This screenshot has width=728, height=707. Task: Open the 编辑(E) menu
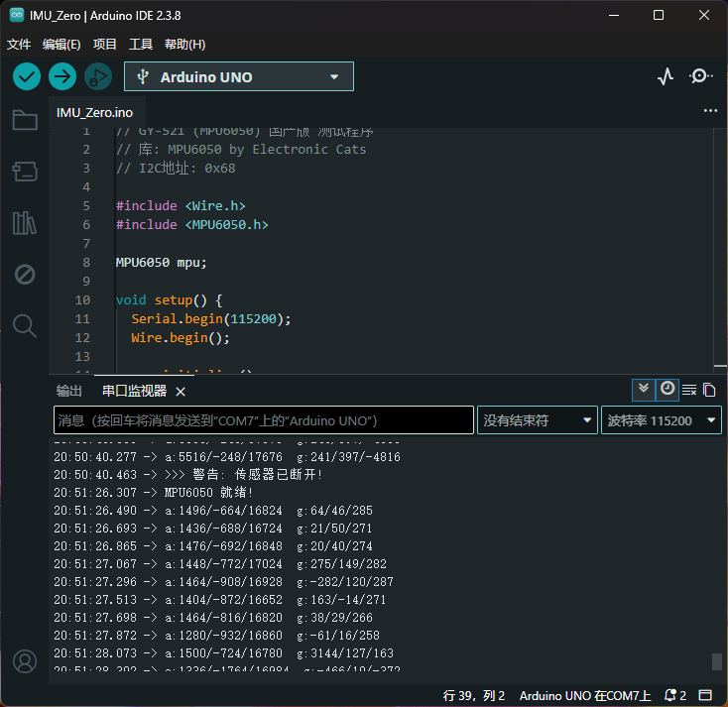61,45
